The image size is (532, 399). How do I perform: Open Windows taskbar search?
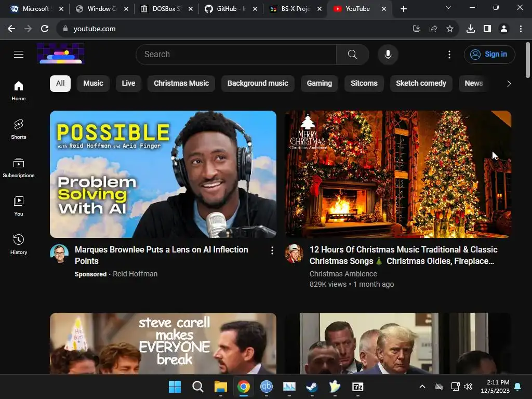point(198,387)
